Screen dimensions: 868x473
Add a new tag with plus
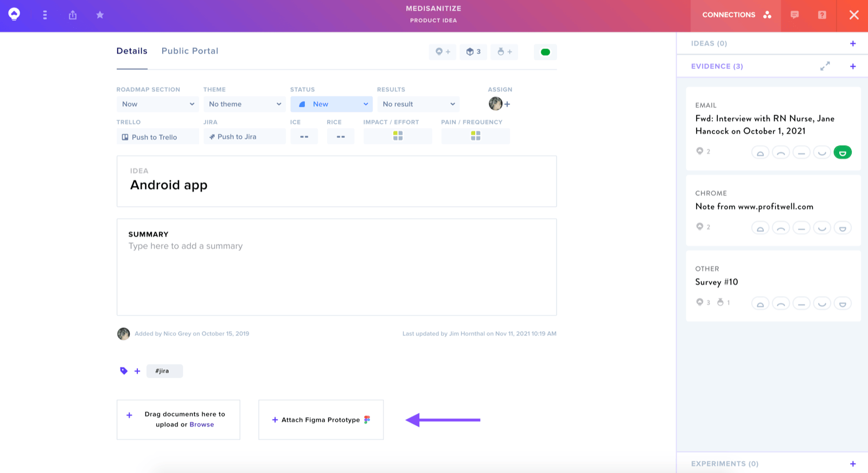(x=137, y=371)
